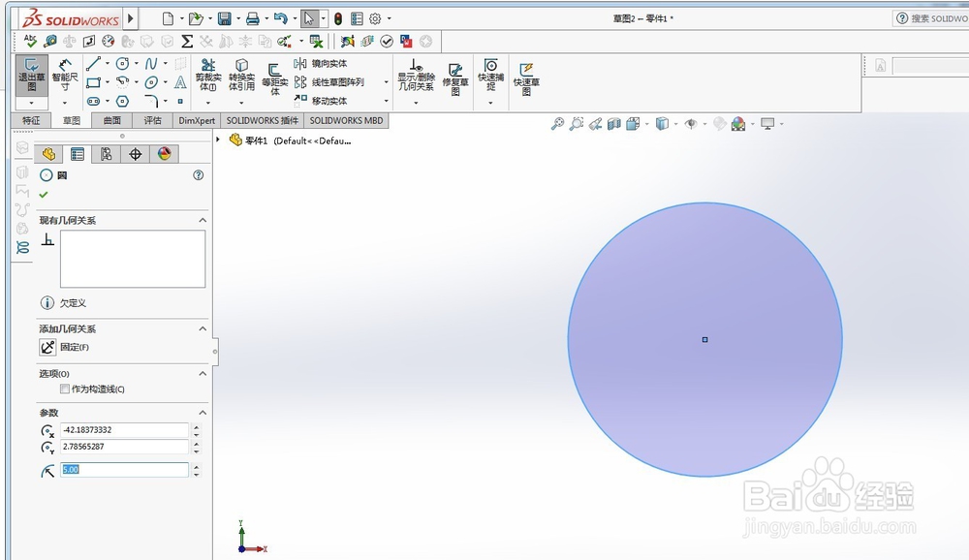This screenshot has width=969, height=560.
Task: Open the Line tool dropdown arrow
Action: click(107, 64)
